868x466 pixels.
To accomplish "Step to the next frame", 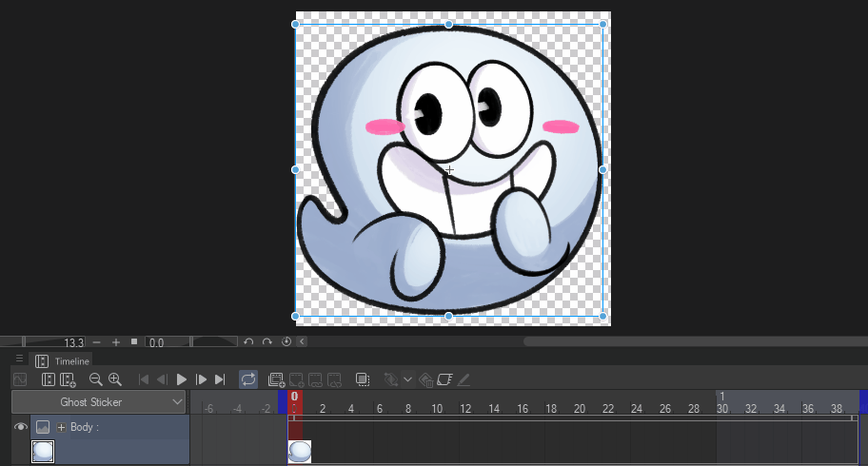I will pos(201,379).
